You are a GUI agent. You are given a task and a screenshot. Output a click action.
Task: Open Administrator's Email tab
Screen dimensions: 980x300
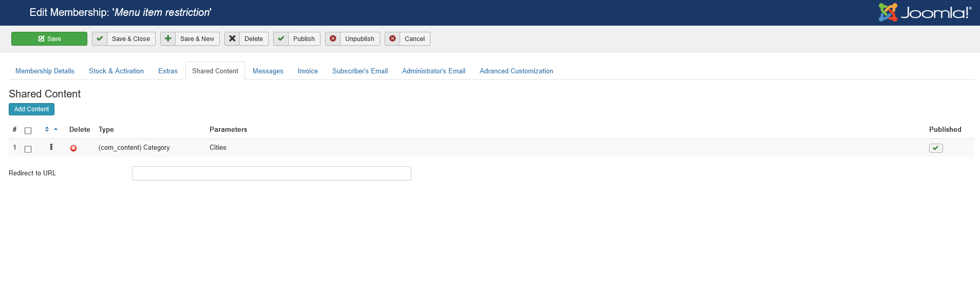pos(434,71)
